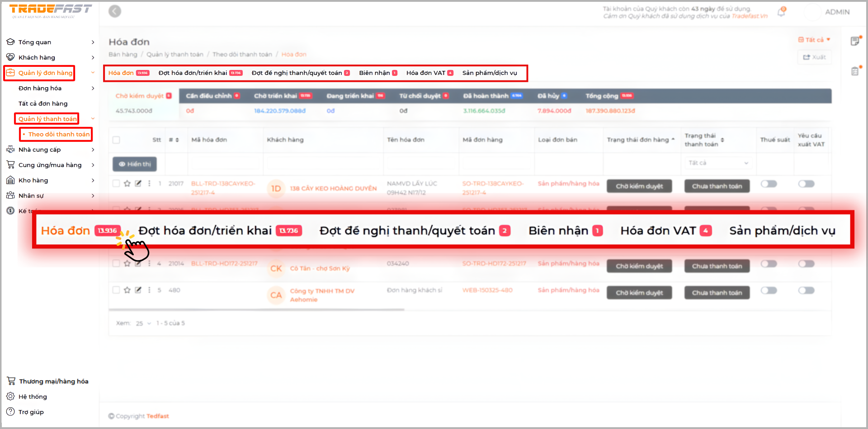The height and width of the screenshot is (429, 868).
Task: Click the notification bell icon
Action: click(781, 12)
